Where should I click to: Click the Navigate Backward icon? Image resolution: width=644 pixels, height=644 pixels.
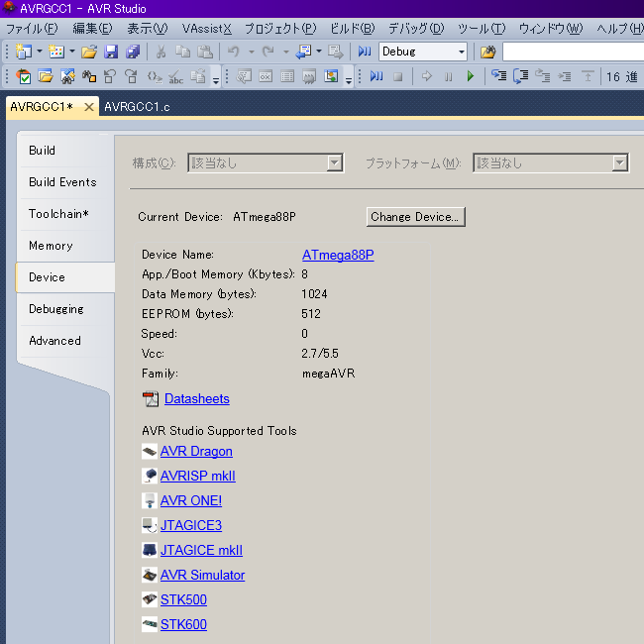pyautogui.click(x=303, y=52)
